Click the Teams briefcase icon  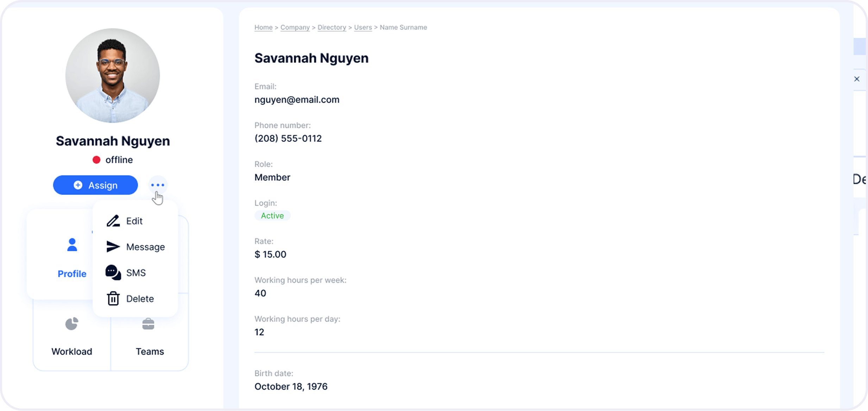point(148,324)
